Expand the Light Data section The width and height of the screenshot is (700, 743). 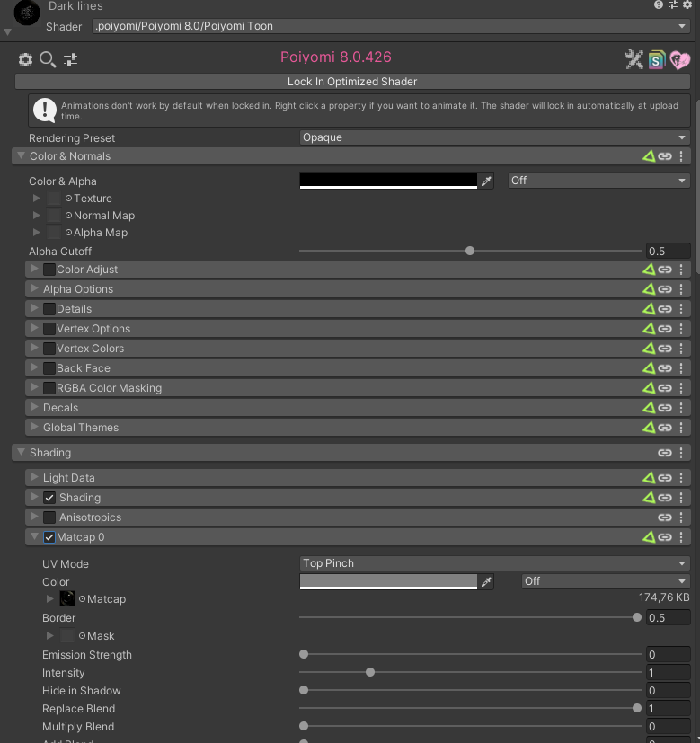point(34,477)
